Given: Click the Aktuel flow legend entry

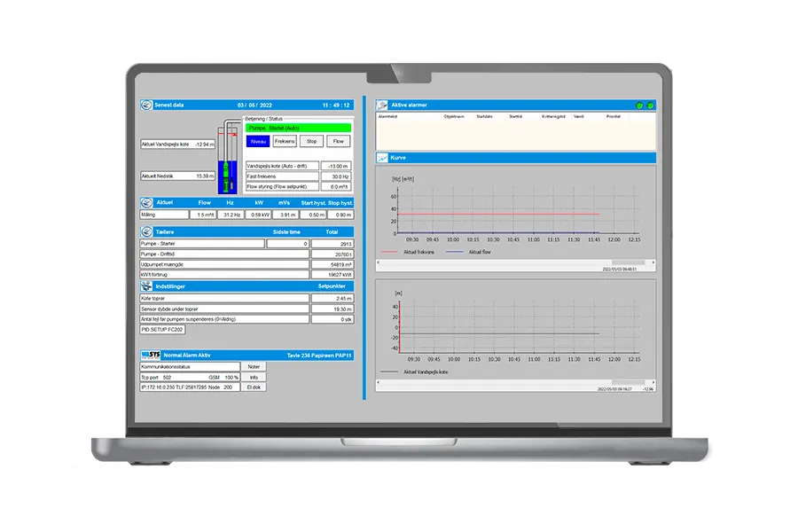Looking at the screenshot, I should [468, 252].
